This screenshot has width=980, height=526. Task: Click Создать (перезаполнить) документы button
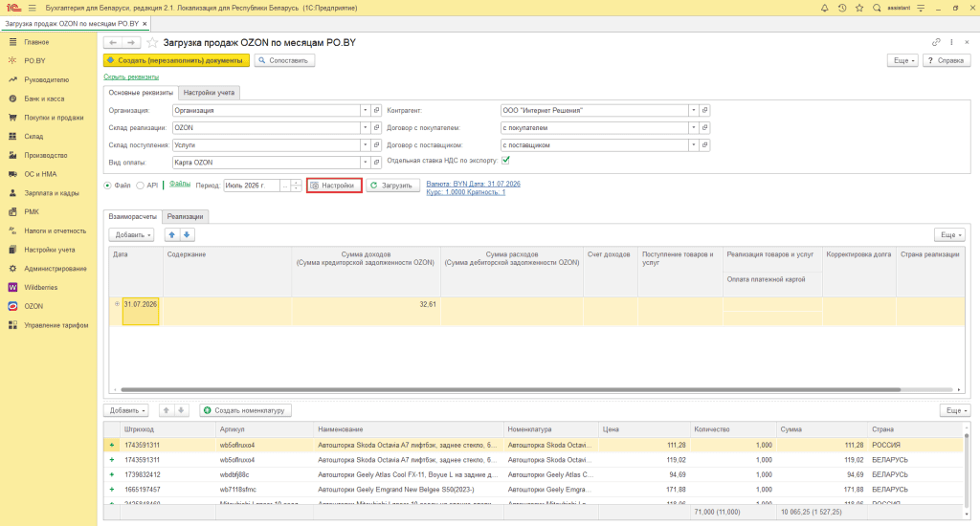click(176, 60)
